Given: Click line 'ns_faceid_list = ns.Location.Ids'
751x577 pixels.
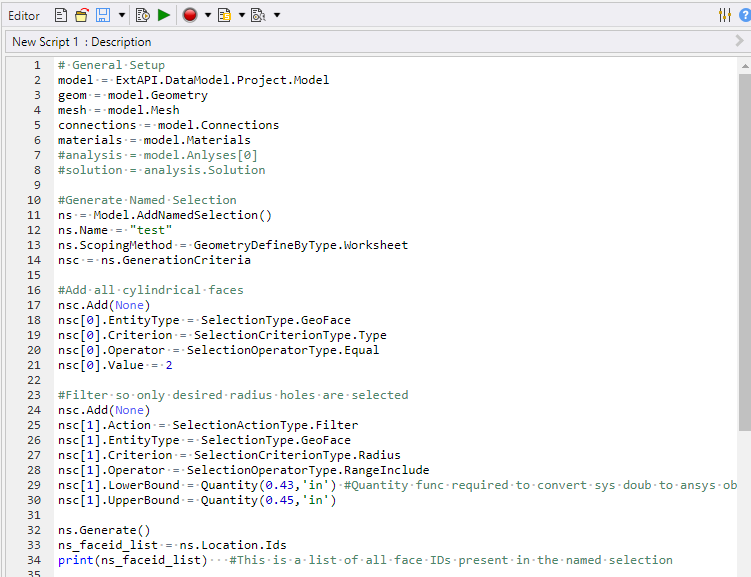Looking at the screenshot, I should 172,545.
